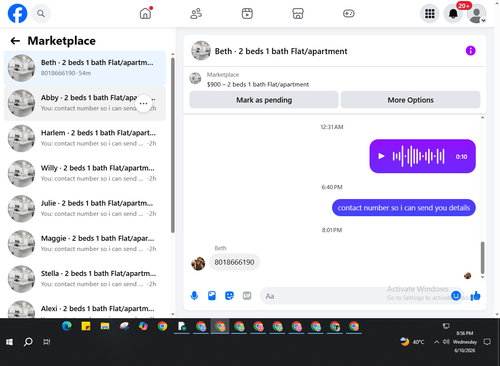Viewport: 500px width, 366px height.
Task: Open the Willy conversation in list
Action: click(x=85, y=173)
